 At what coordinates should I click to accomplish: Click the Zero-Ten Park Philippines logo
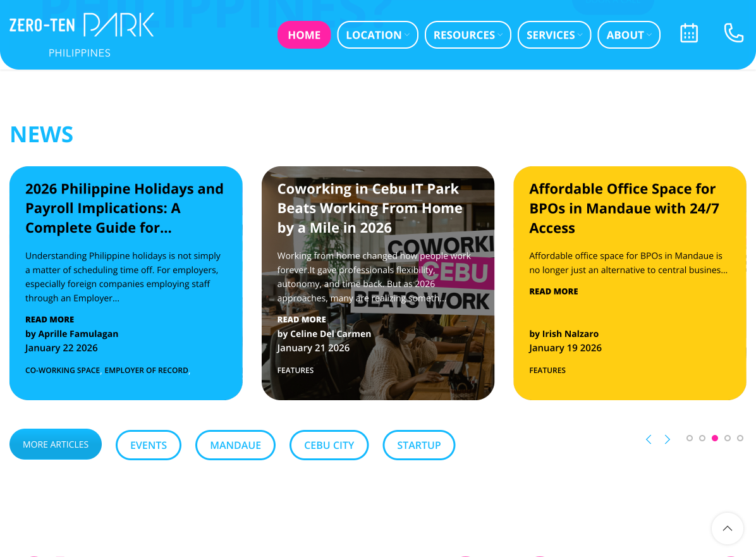[82, 35]
